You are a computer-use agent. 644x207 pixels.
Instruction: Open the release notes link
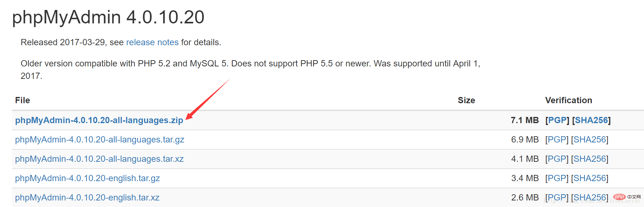coord(152,42)
